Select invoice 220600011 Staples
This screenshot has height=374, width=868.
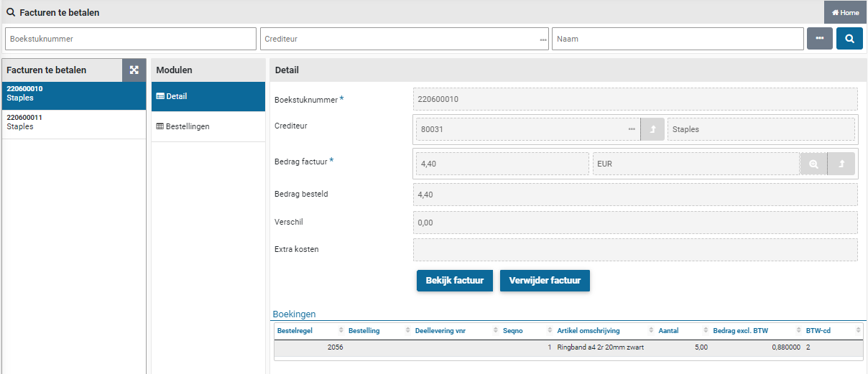pyautogui.click(x=73, y=122)
